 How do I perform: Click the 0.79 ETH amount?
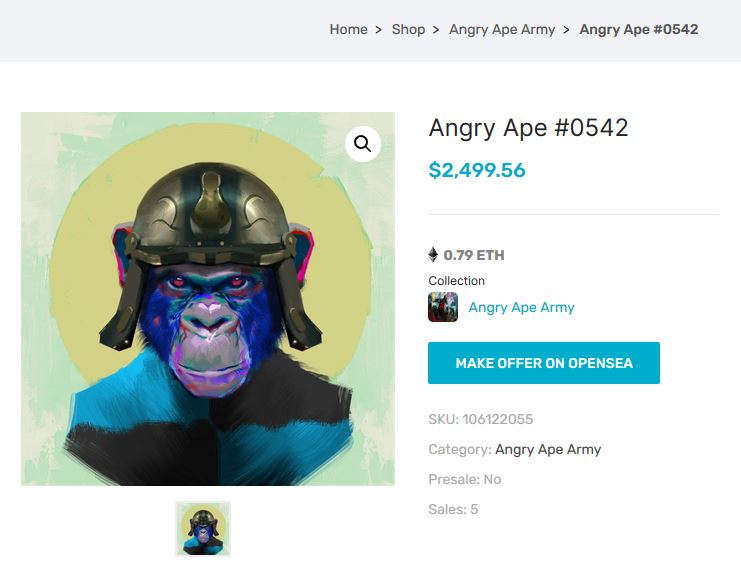[474, 255]
